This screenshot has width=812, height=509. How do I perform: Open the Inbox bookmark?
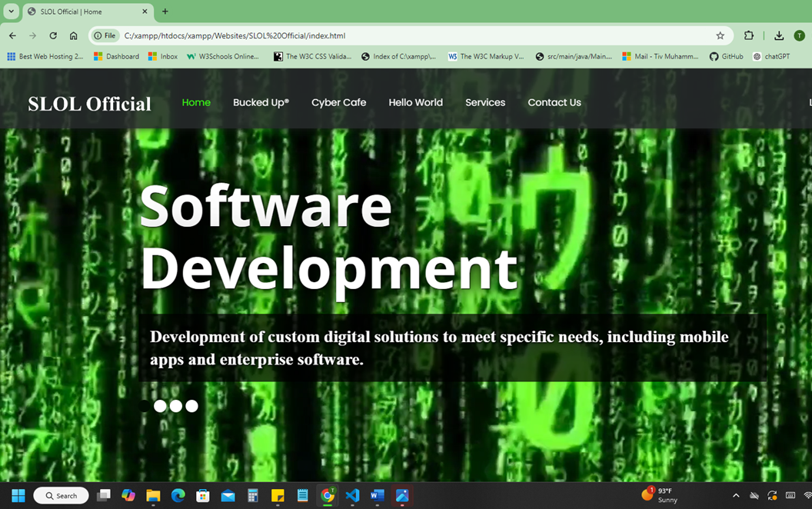click(163, 56)
